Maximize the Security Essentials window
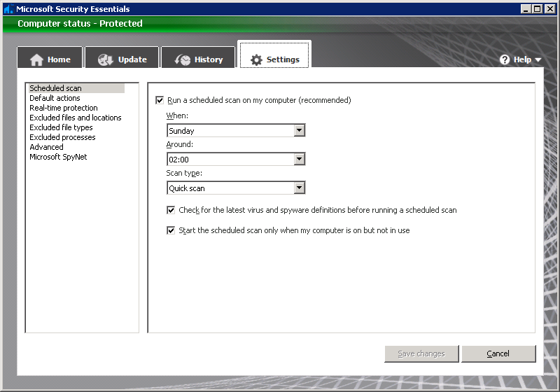 point(537,9)
